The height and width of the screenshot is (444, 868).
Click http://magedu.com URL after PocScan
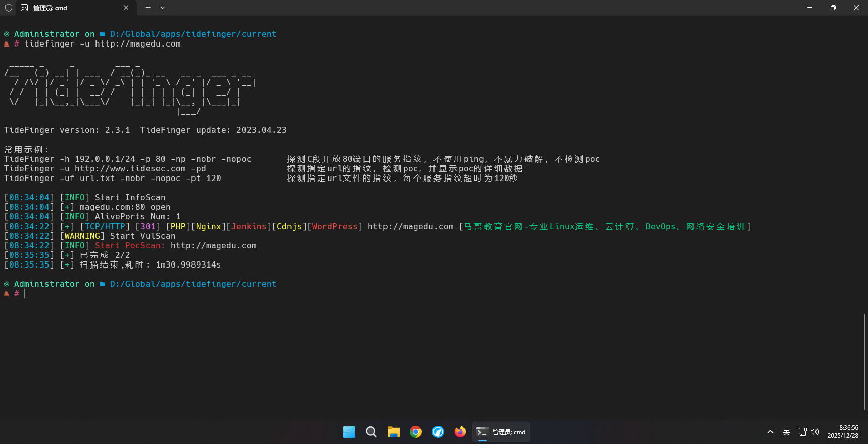pos(214,246)
